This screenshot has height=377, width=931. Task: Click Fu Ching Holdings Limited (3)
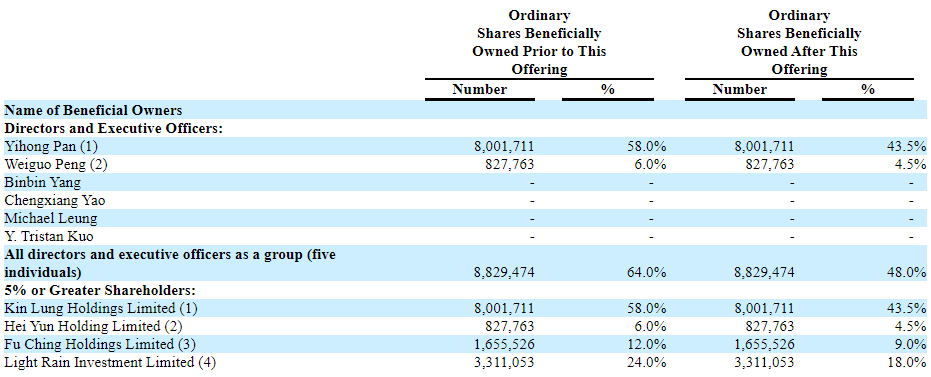pos(100,344)
